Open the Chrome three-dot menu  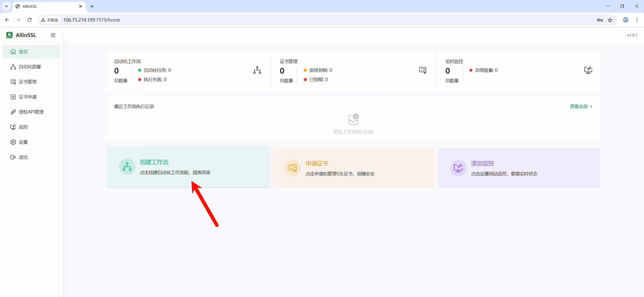[637, 20]
